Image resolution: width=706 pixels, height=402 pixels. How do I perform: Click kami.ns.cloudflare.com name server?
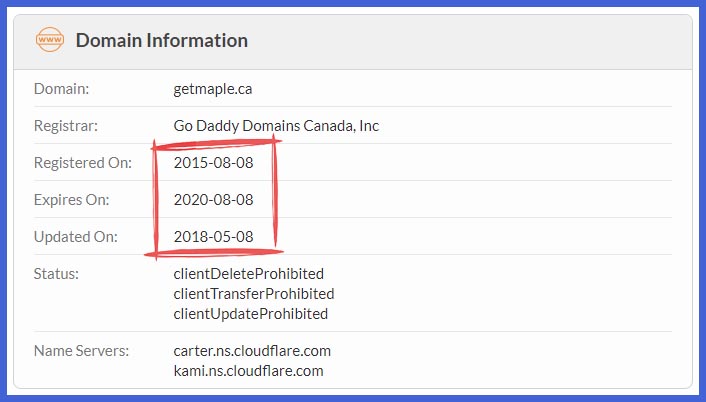248,371
